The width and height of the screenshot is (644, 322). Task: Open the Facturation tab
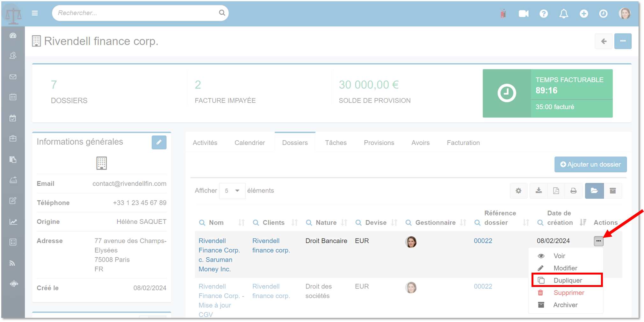463,143
